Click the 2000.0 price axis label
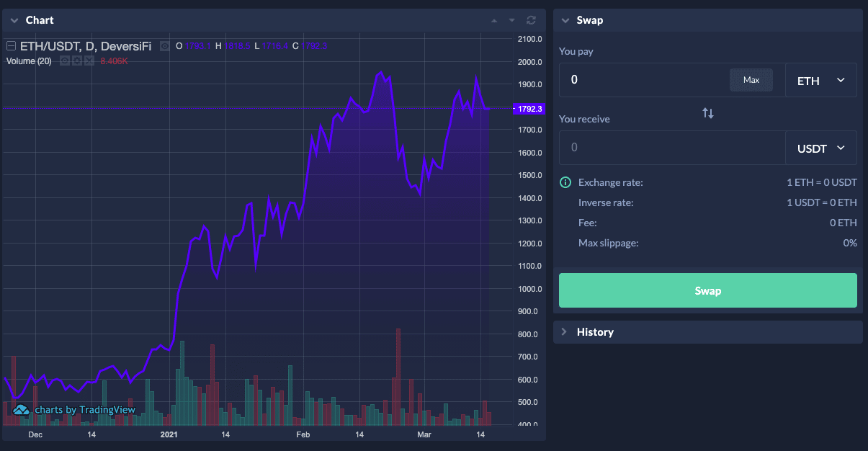The width and height of the screenshot is (868, 451). (x=529, y=62)
